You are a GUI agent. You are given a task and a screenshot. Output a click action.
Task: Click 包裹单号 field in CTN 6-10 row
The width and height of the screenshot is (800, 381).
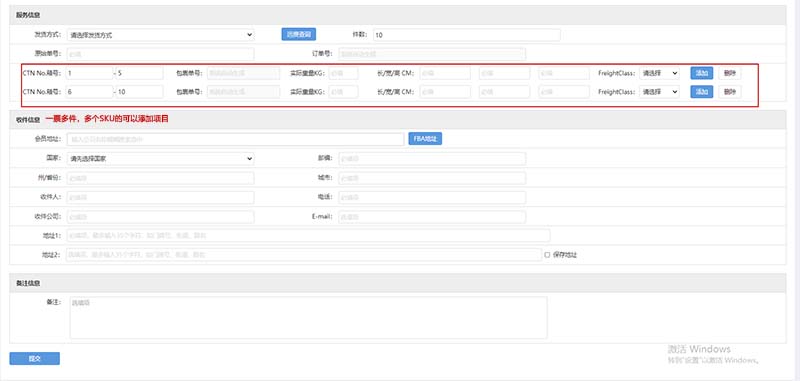click(243, 92)
